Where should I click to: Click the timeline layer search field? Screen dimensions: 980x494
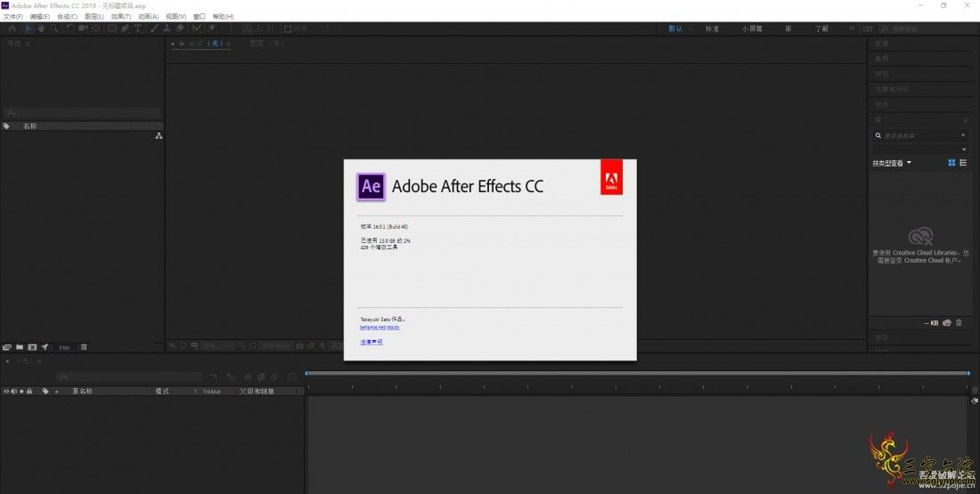(x=129, y=377)
